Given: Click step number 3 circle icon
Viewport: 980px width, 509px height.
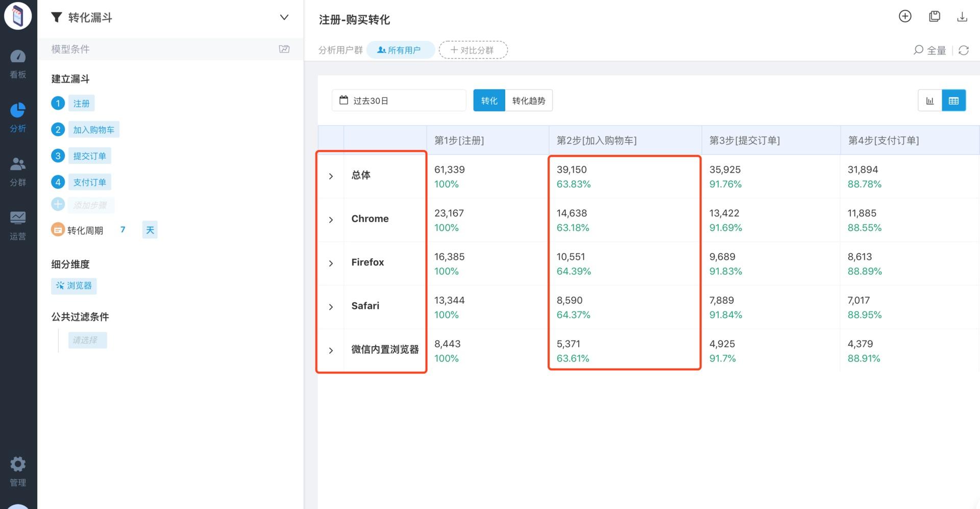Looking at the screenshot, I should click(x=58, y=156).
